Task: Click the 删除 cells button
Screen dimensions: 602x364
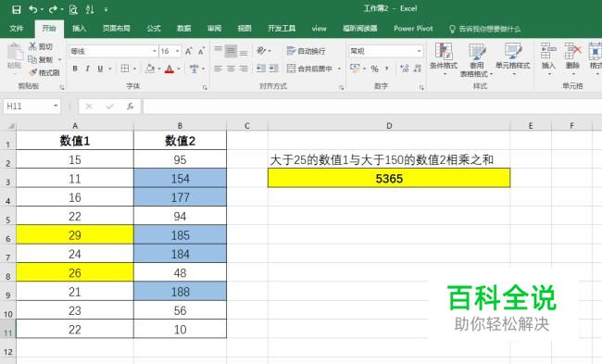Action: point(572,58)
